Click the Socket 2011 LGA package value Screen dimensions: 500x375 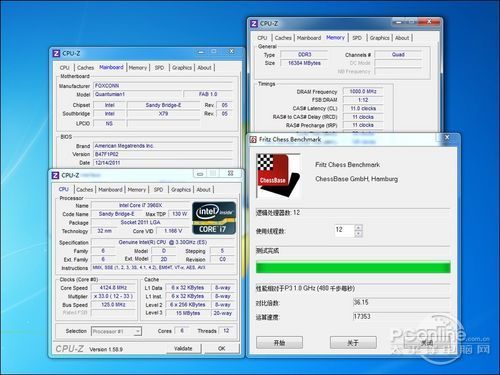(x=140, y=222)
